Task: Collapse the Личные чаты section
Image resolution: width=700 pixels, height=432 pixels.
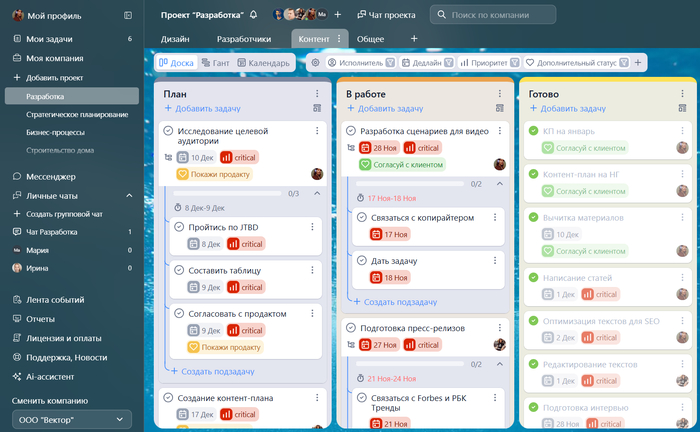Action: click(x=130, y=195)
